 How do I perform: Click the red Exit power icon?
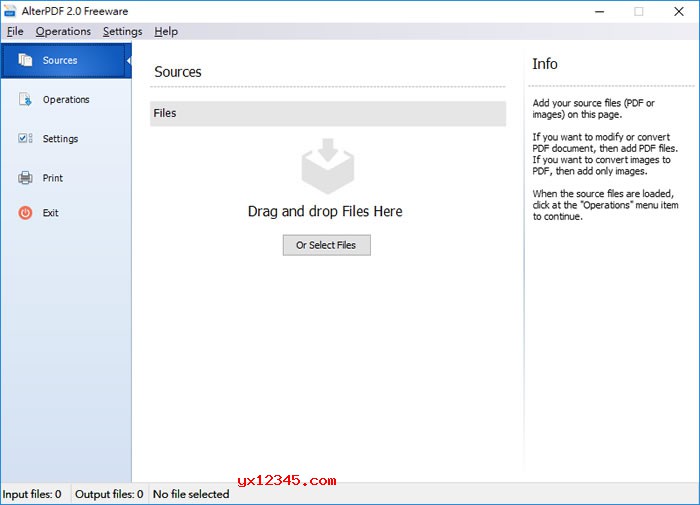click(x=25, y=213)
